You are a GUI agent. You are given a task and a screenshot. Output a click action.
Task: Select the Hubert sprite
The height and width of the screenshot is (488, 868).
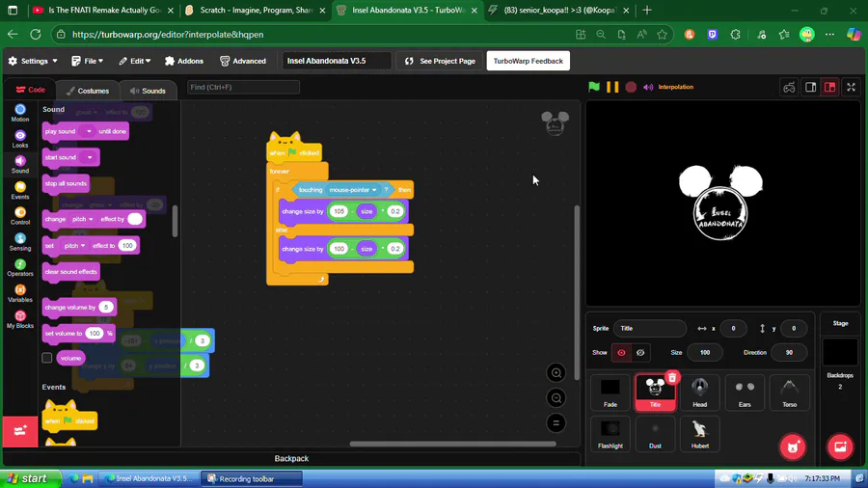[x=700, y=434]
